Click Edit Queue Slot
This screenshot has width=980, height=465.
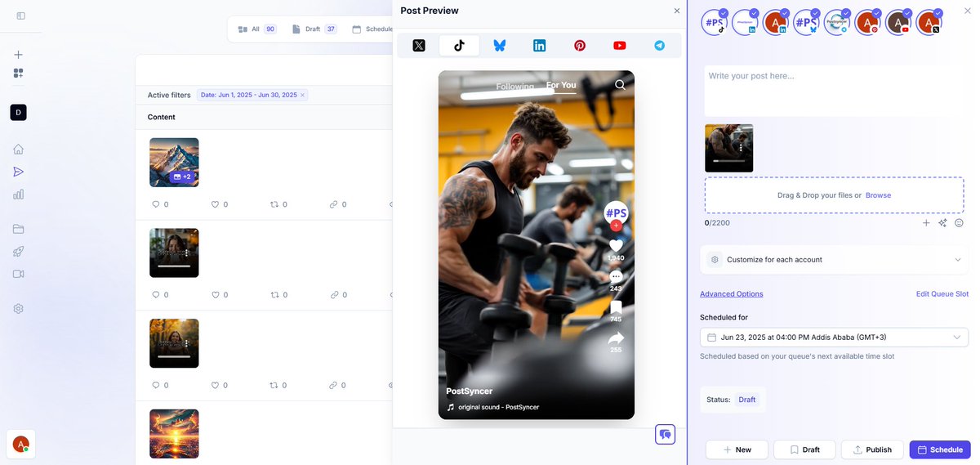tap(942, 293)
